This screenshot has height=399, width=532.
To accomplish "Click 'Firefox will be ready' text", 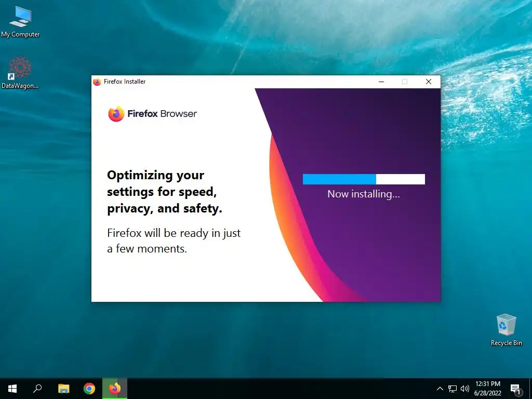I will (x=174, y=241).
